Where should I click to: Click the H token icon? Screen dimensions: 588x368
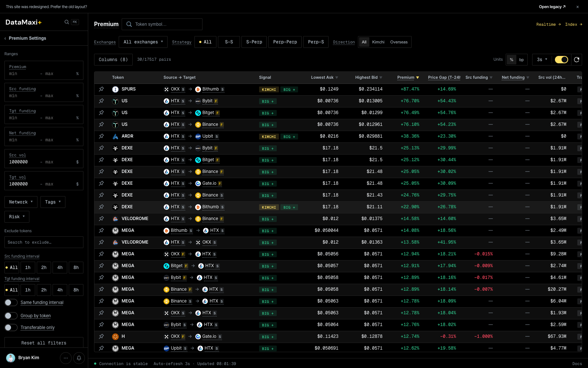pyautogui.click(x=115, y=336)
